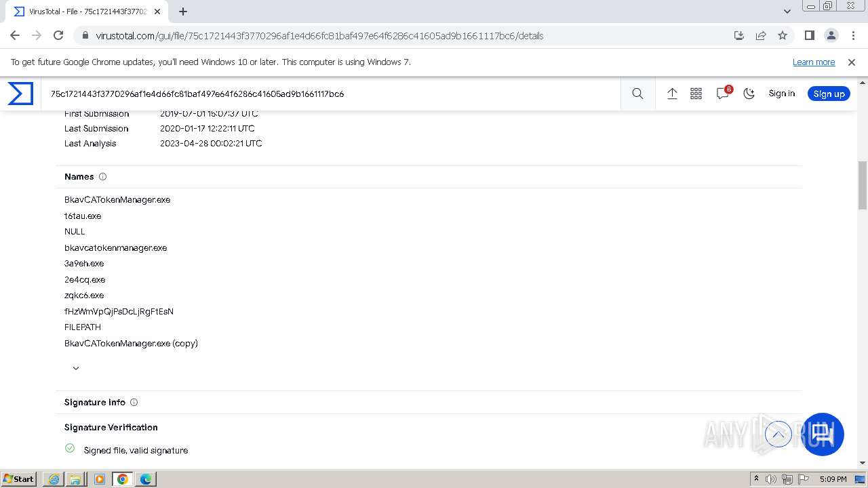Click the browser back arrow
The image size is (868, 488).
(x=15, y=35)
